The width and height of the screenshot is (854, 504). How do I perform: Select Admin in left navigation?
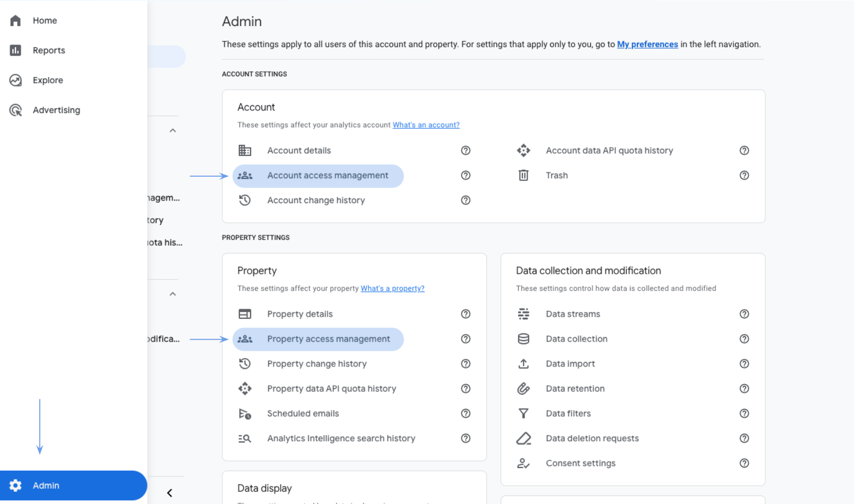[x=74, y=485]
